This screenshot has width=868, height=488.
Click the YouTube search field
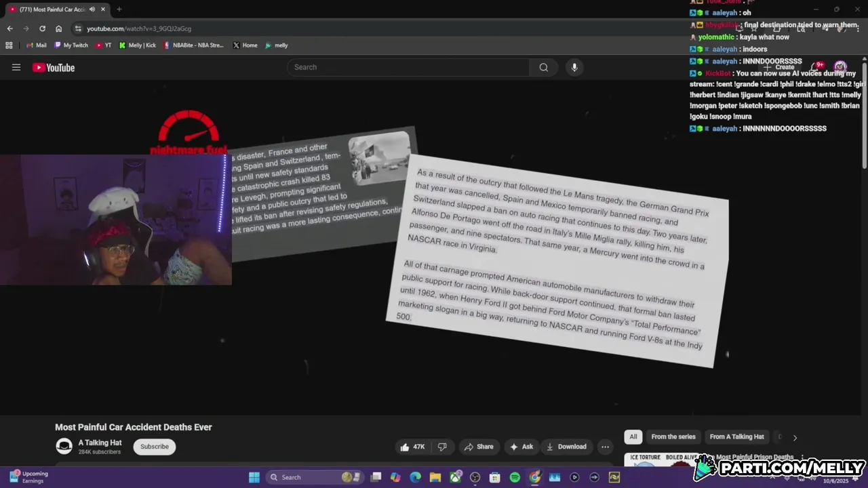pyautogui.click(x=408, y=67)
